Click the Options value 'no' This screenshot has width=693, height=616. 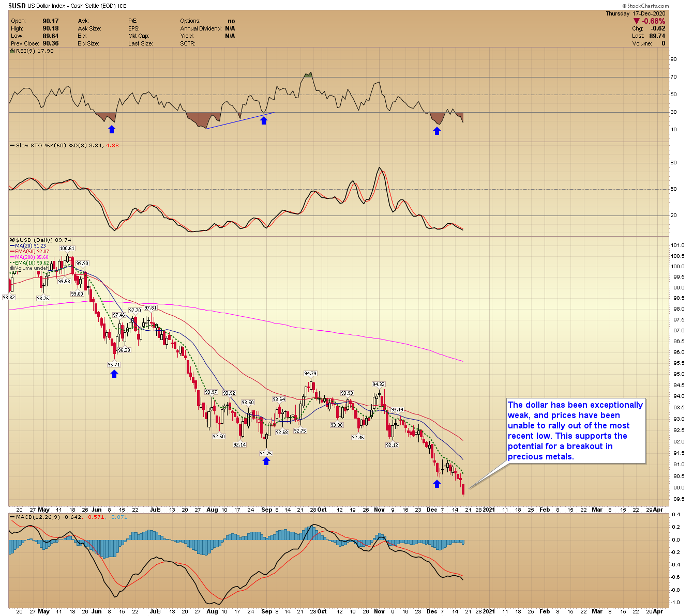(231, 21)
